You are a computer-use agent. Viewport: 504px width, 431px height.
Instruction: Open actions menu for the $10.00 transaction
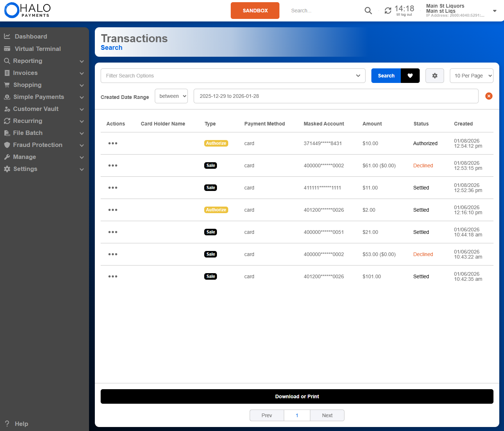pyautogui.click(x=113, y=143)
